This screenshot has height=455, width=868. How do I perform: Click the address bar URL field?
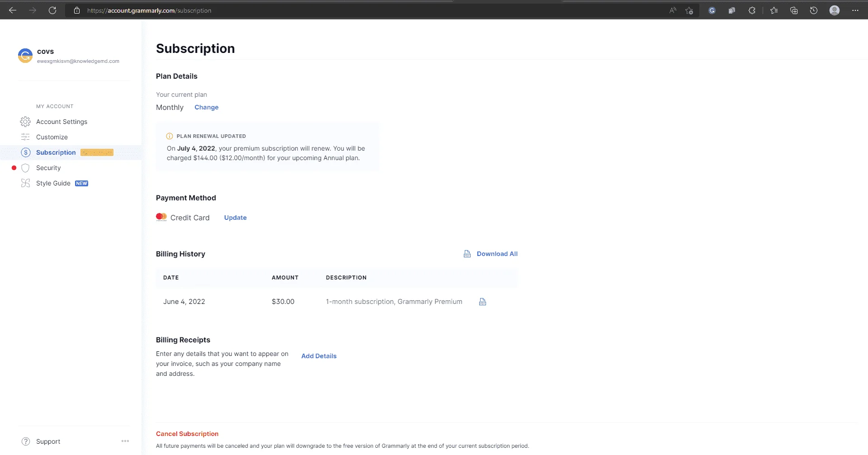pos(362,10)
